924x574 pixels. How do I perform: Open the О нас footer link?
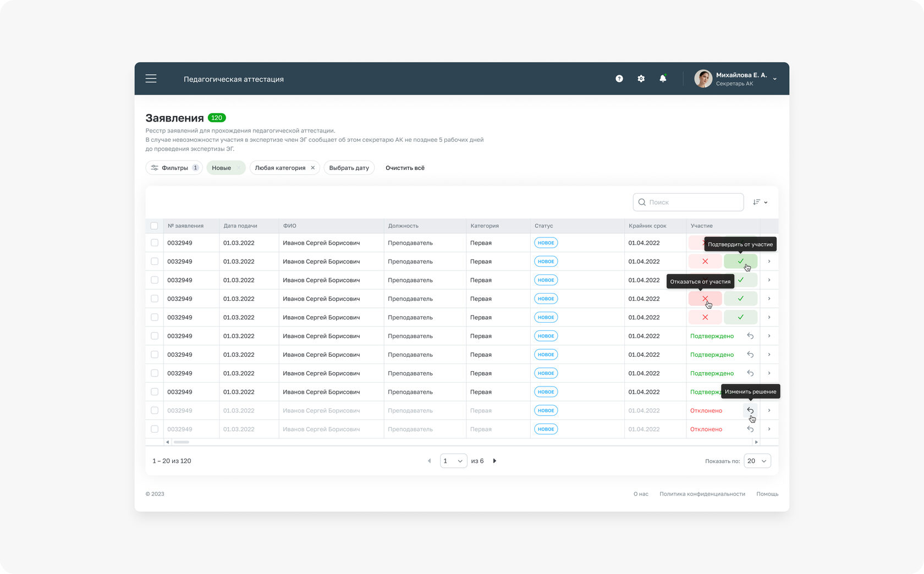[641, 494]
